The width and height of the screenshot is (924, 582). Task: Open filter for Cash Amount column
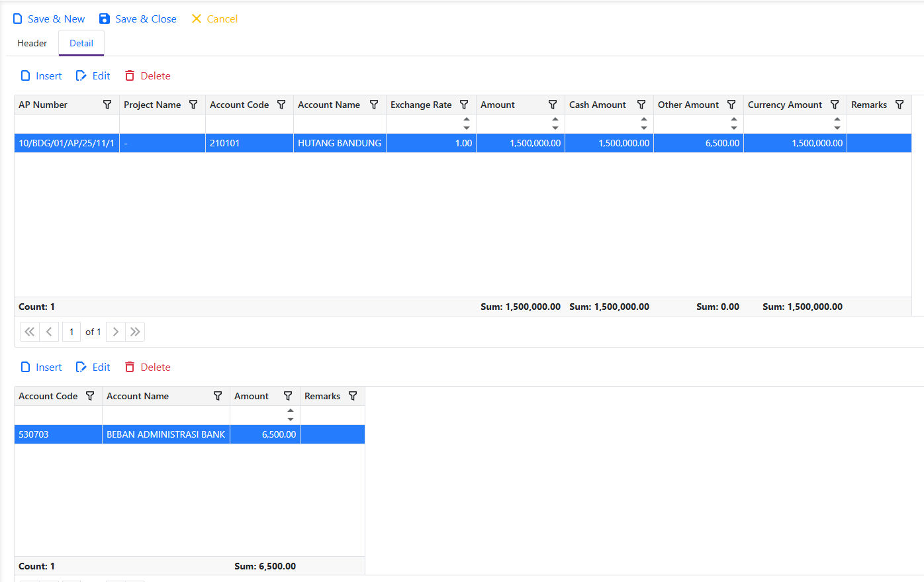click(x=641, y=105)
